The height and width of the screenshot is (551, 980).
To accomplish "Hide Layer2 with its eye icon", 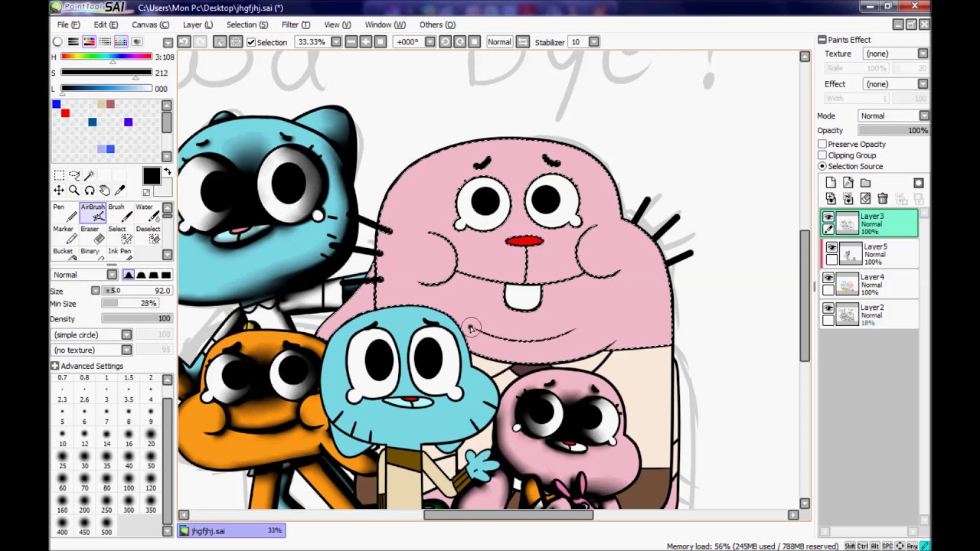I will pyautogui.click(x=828, y=308).
